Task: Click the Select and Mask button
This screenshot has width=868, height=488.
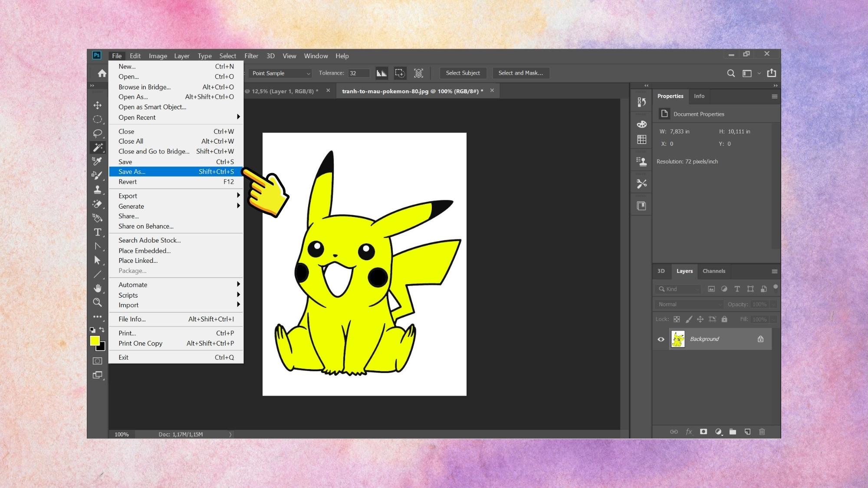Action: [520, 73]
